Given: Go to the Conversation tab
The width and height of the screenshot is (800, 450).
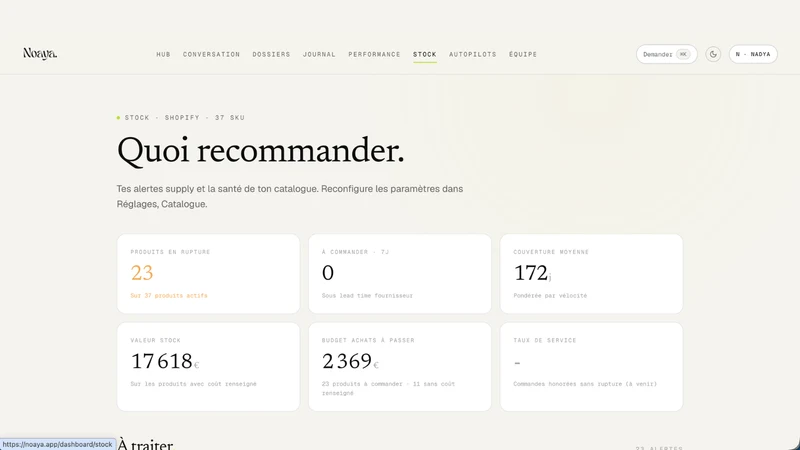Looking at the screenshot, I should pos(211,54).
